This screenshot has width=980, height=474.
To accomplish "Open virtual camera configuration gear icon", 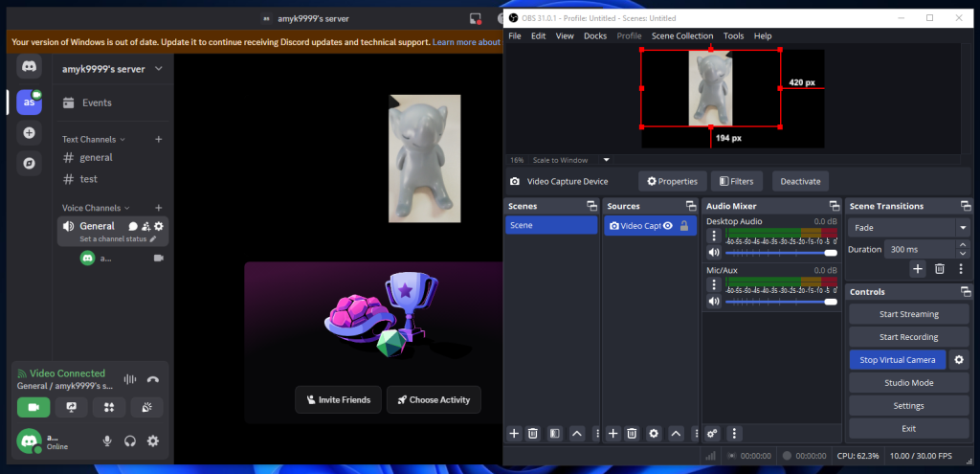I will [959, 360].
